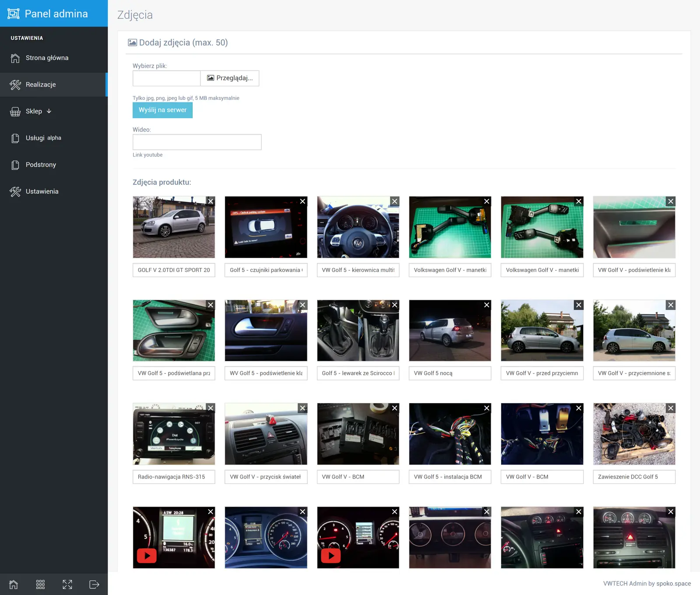Remove the Zawieszenie DCC Golf 5 photo

[x=670, y=408]
